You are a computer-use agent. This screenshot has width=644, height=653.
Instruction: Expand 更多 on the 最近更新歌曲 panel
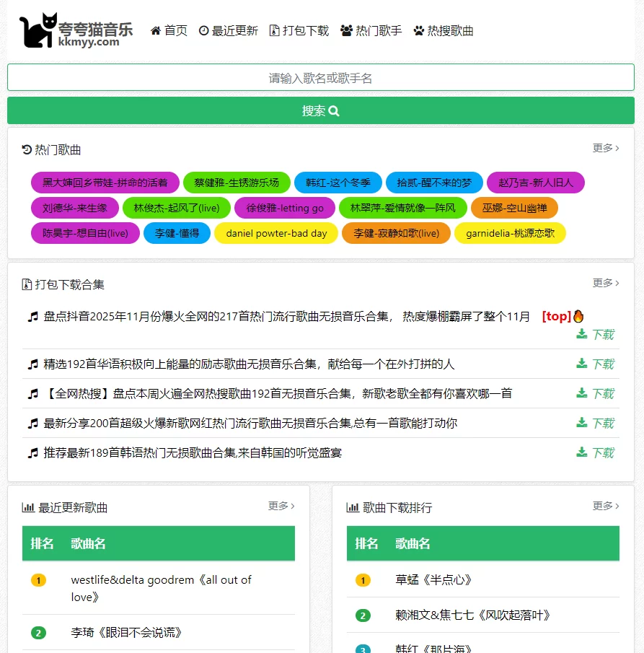[x=281, y=507]
